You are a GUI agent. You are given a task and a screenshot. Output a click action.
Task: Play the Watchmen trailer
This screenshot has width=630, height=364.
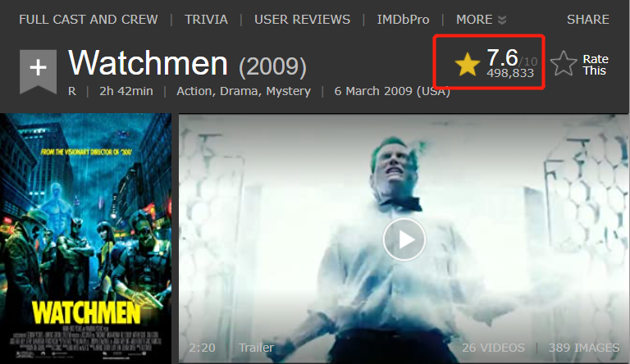pos(404,239)
